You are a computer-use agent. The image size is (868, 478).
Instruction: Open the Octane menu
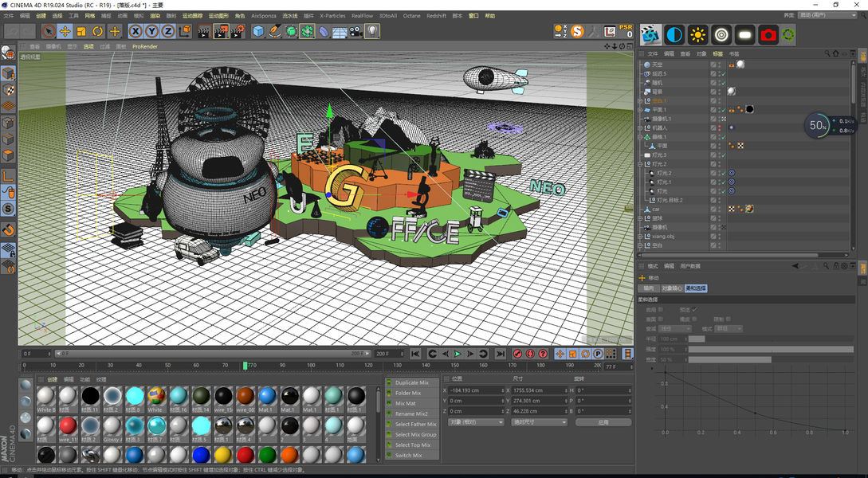(411, 16)
